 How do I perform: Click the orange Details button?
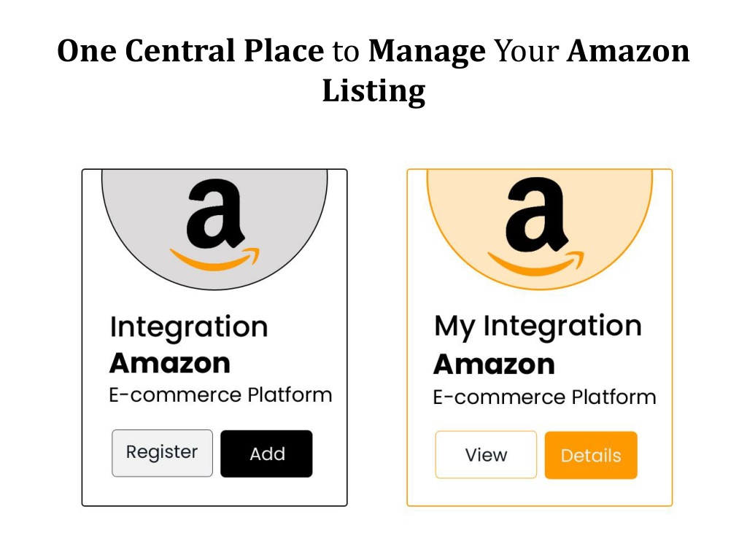coord(591,455)
